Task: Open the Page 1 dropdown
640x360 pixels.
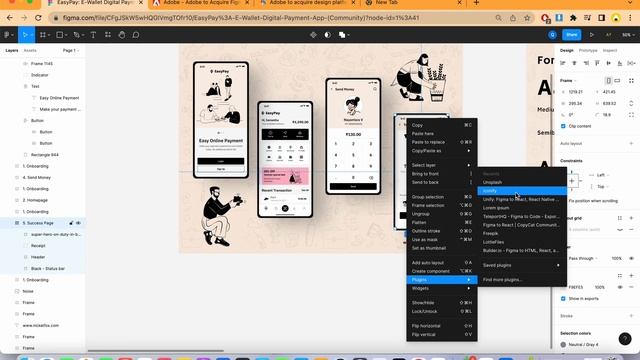Action: click(71, 50)
